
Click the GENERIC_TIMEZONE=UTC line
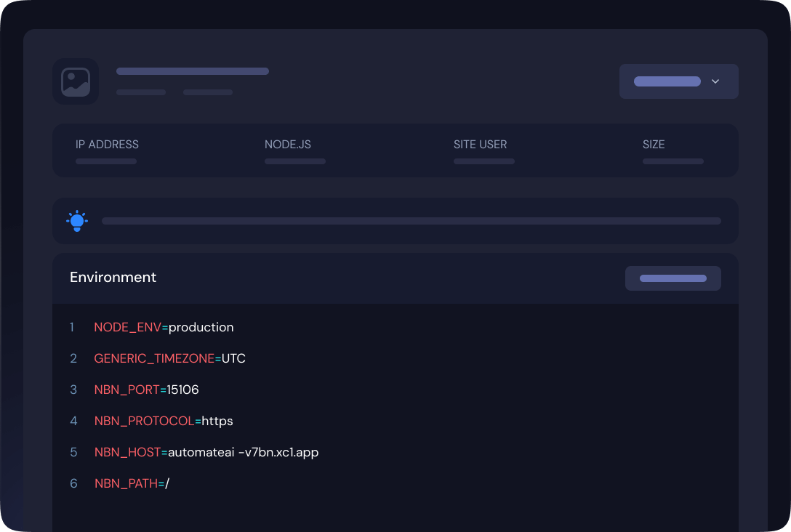click(169, 358)
